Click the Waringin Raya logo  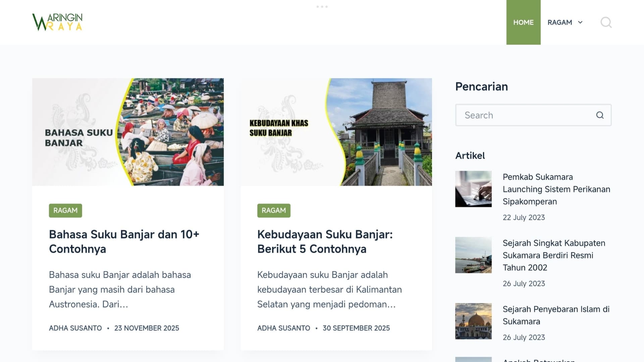click(x=57, y=22)
